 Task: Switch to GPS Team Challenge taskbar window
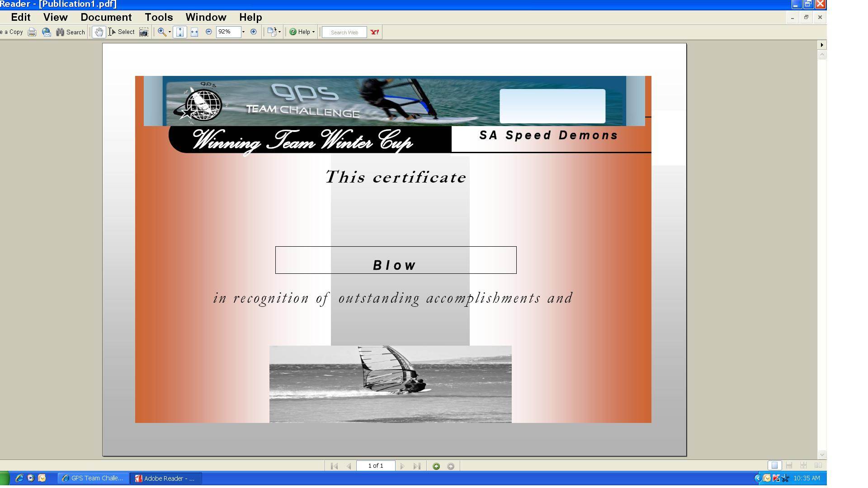93,478
